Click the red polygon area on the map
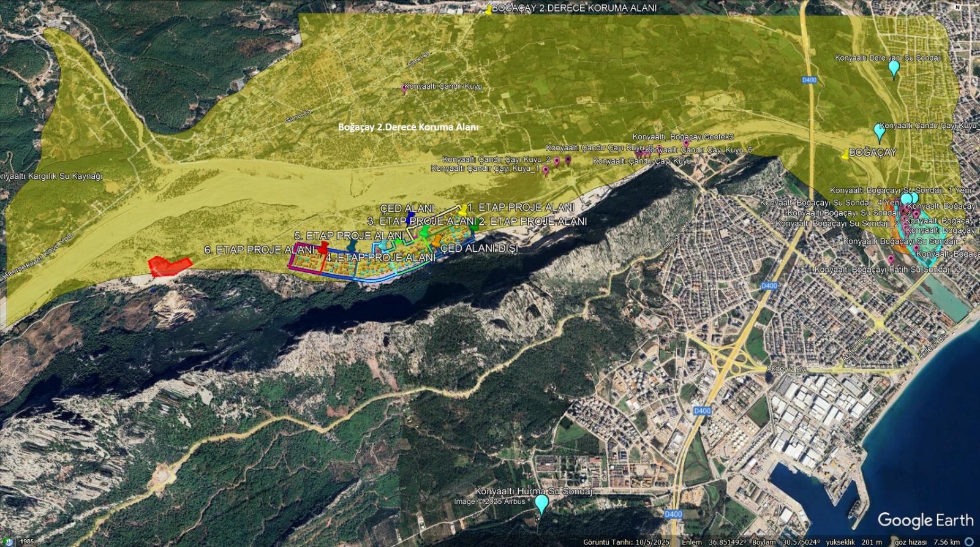Viewport: 980px width, 547px height. click(168, 266)
